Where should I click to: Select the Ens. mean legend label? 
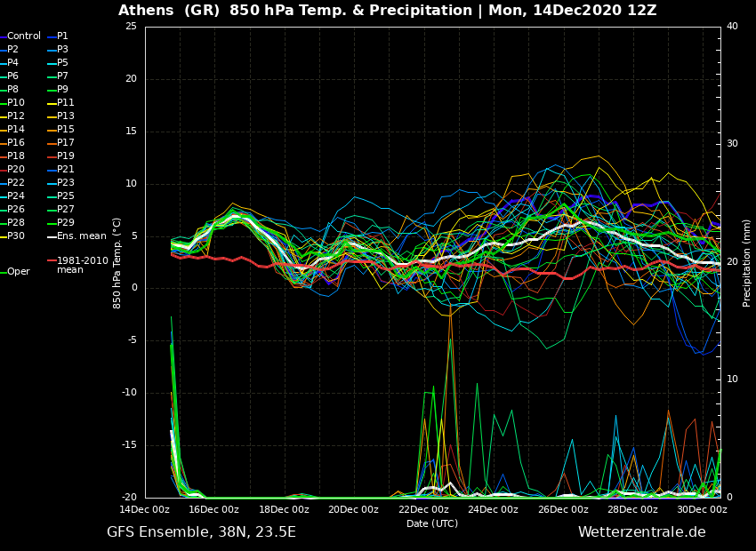[81, 236]
